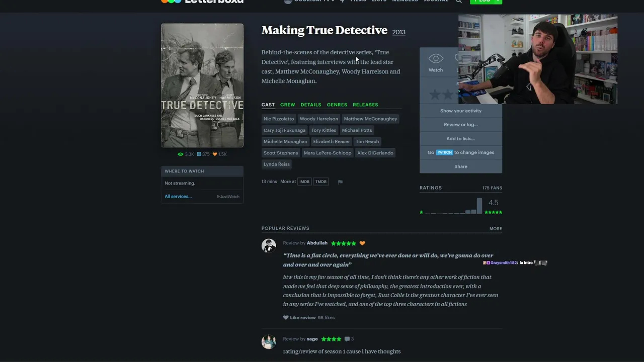
Task: Click the Michael Potts cast tag
Action: 357,130
